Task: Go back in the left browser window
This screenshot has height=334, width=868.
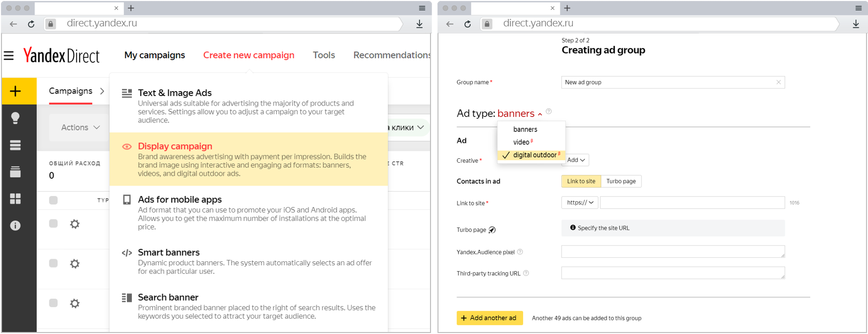Action: tap(13, 24)
